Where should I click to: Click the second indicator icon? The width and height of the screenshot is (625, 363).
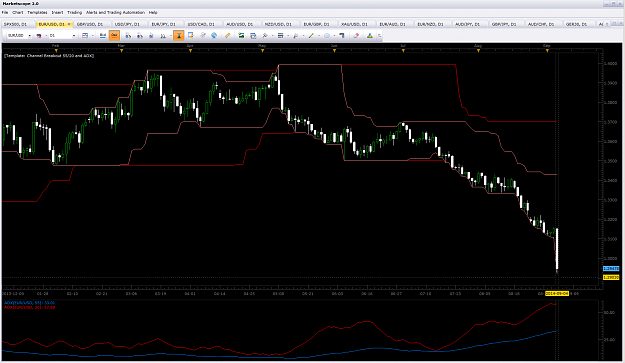[140, 35]
